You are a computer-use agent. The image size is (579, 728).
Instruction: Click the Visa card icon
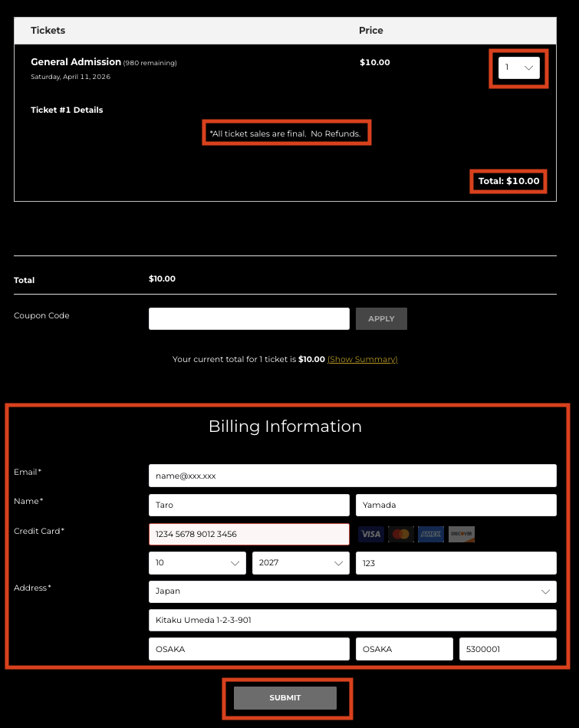[370, 534]
